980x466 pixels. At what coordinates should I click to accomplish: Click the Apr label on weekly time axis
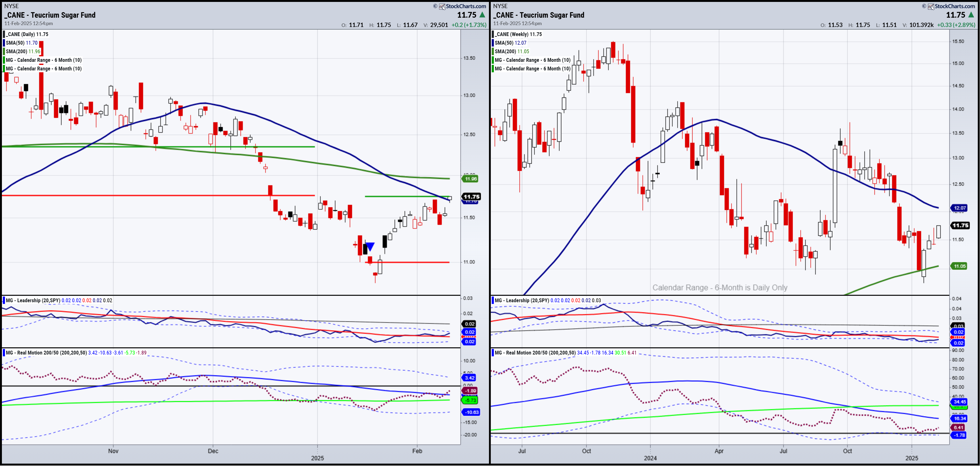point(719,451)
